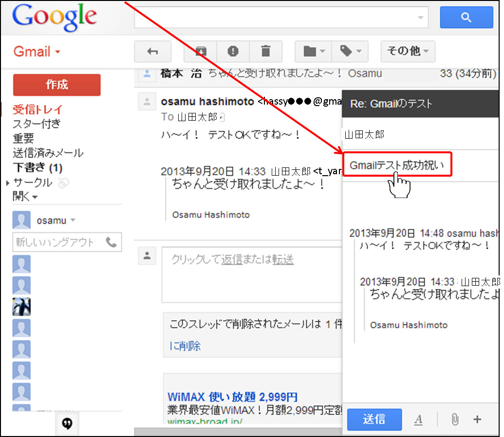Image resolution: width=504 pixels, height=437 pixels.
Task: Click the phone icon in hangout field
Action: [x=111, y=242]
